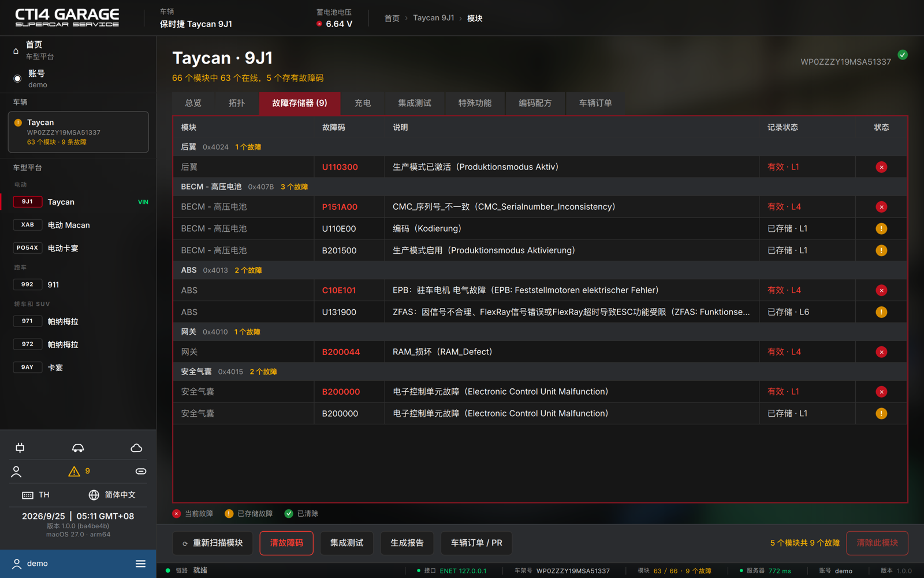The height and width of the screenshot is (578, 924).
Task: Select the XAB 电动 Macan platform
Action: pyautogui.click(x=78, y=225)
